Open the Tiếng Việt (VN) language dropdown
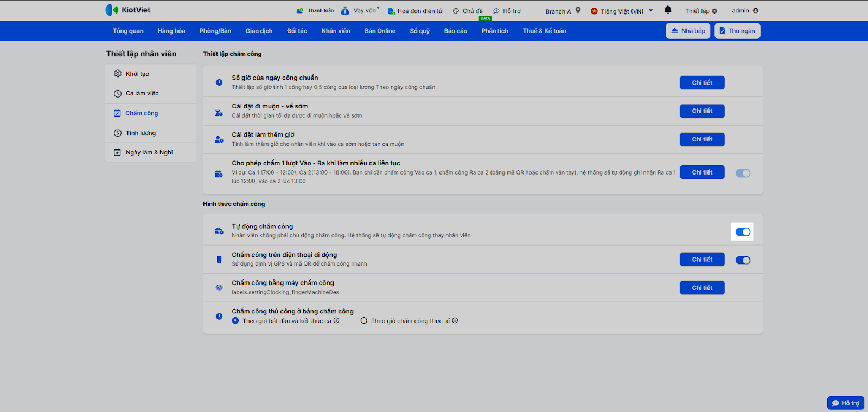Image resolution: width=868 pixels, height=412 pixels. pyautogui.click(x=622, y=11)
